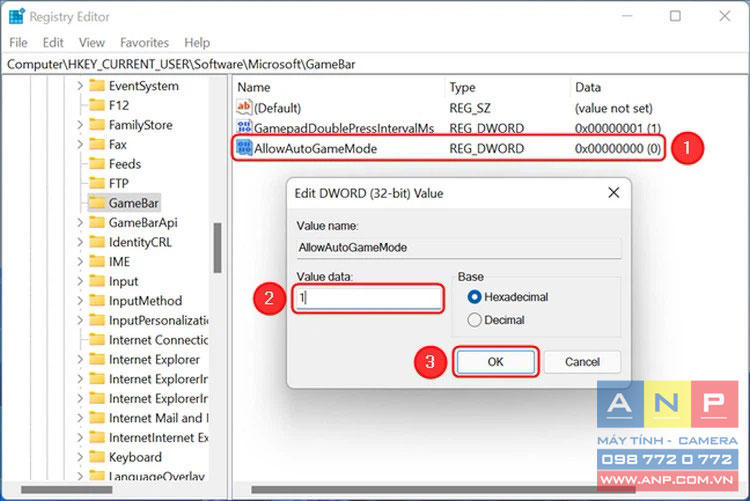Open the Help menu

pyautogui.click(x=197, y=43)
